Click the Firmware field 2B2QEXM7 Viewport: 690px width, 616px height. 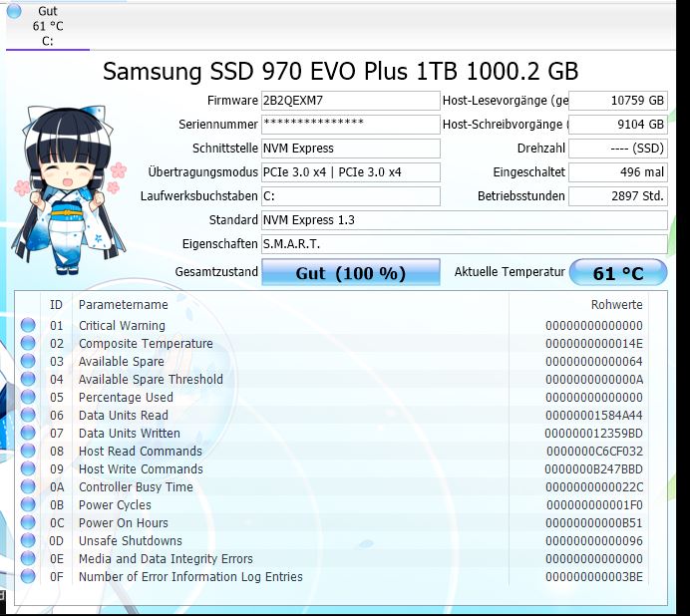(x=351, y=101)
